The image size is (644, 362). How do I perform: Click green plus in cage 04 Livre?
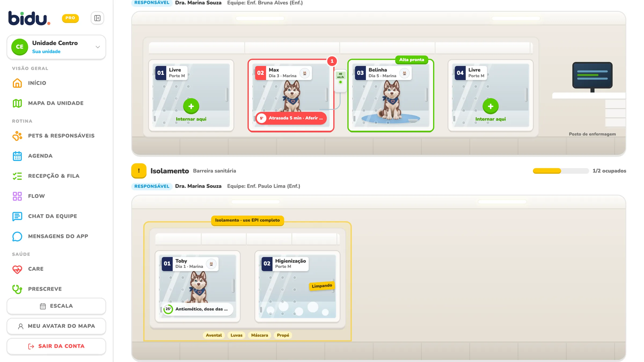(x=491, y=106)
